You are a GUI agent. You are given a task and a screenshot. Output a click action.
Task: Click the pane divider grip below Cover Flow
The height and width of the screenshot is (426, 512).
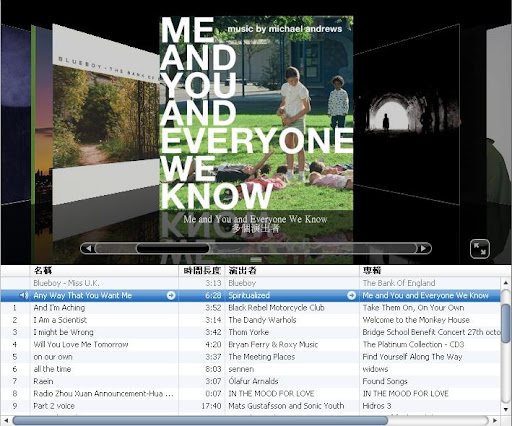(256, 260)
